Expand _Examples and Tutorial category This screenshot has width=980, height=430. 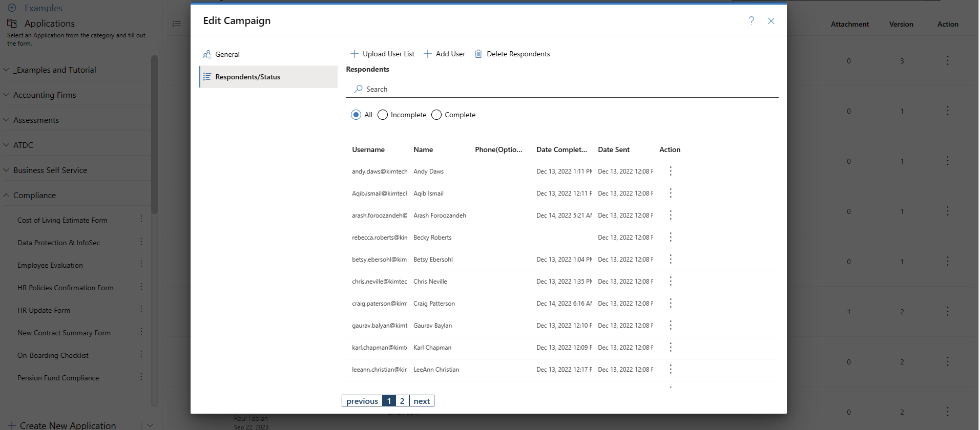pyautogui.click(x=6, y=70)
